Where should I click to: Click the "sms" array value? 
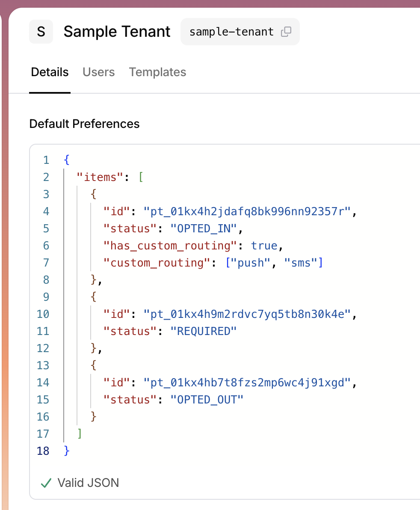pos(301,263)
